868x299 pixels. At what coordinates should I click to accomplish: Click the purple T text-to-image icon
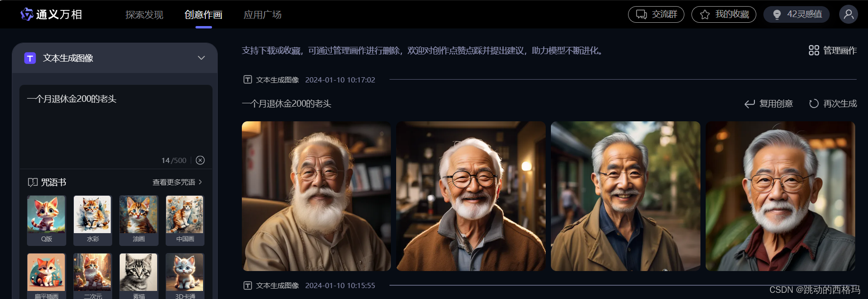click(30, 58)
